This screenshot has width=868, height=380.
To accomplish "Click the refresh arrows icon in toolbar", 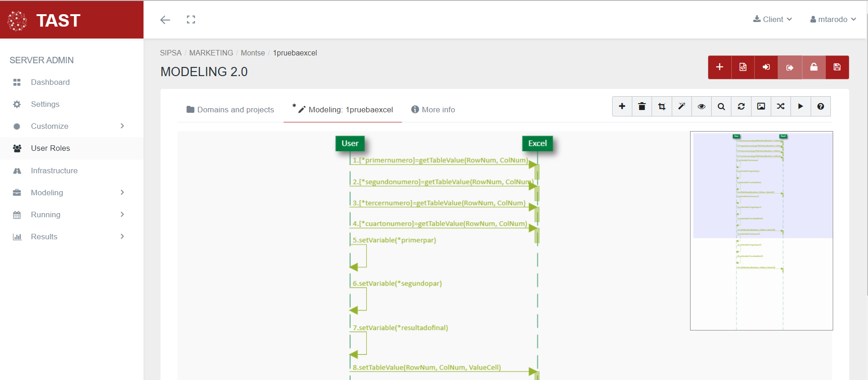I will tap(741, 106).
